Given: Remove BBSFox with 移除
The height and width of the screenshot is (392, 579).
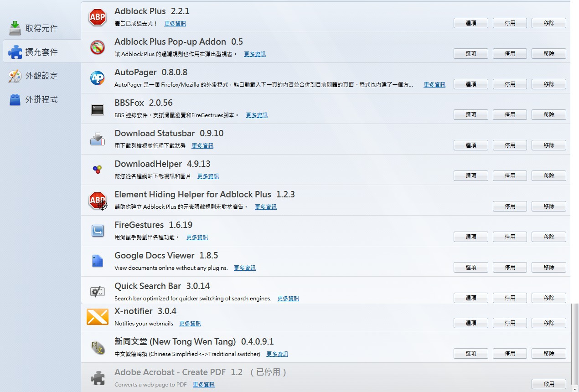Looking at the screenshot, I should pos(549,115).
